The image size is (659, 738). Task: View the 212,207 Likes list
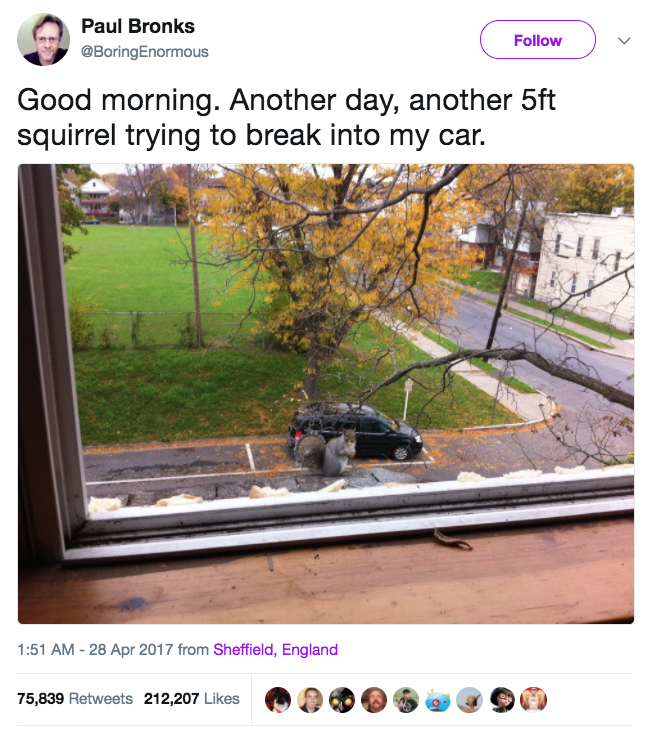click(x=192, y=698)
